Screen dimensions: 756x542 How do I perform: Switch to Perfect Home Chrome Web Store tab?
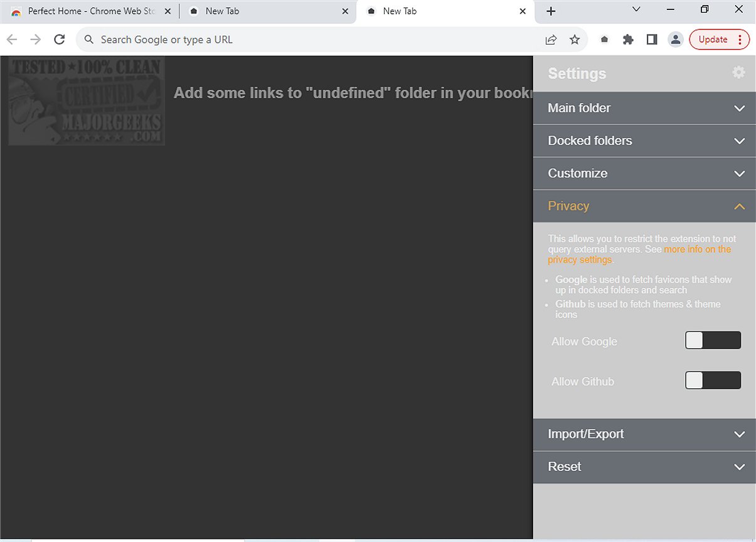[x=88, y=11]
